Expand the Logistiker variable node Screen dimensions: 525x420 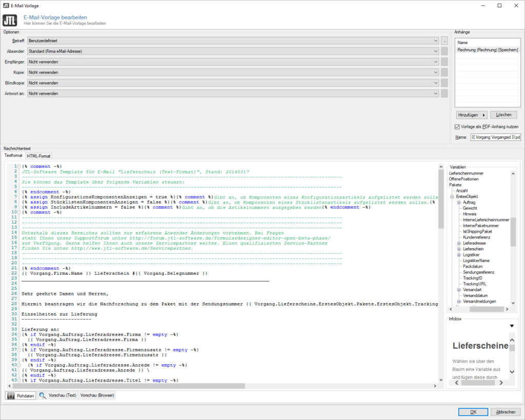click(x=458, y=255)
